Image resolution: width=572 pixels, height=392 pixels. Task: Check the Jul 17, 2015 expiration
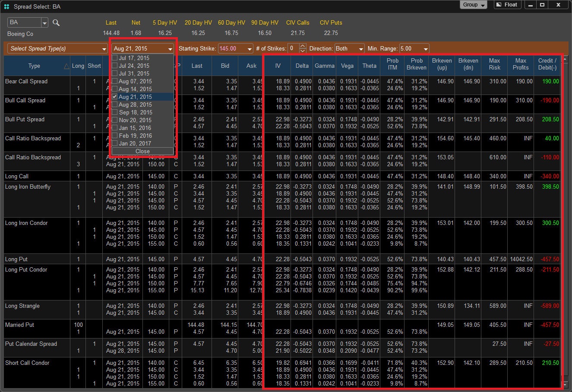115,58
